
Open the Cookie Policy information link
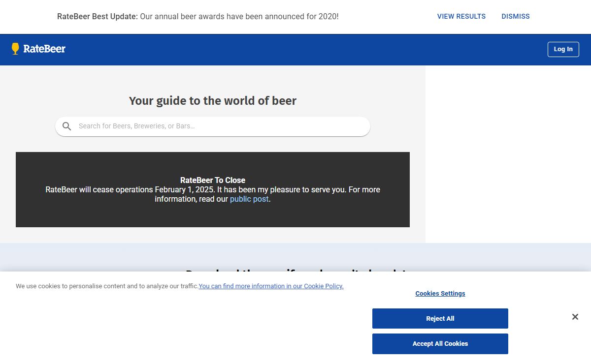(271, 286)
